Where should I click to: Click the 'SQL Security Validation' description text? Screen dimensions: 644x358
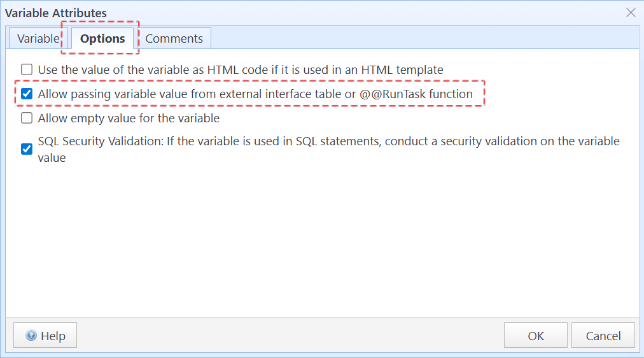point(328,141)
